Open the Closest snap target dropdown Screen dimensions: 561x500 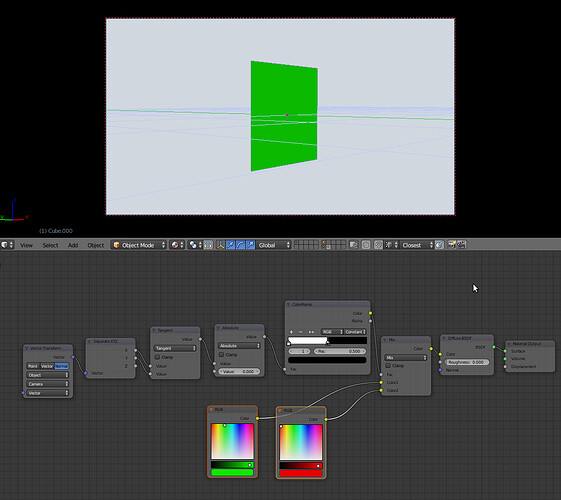[x=417, y=245]
